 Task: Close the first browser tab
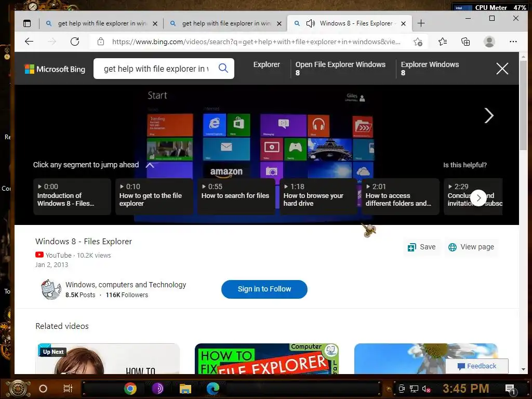coord(155,23)
